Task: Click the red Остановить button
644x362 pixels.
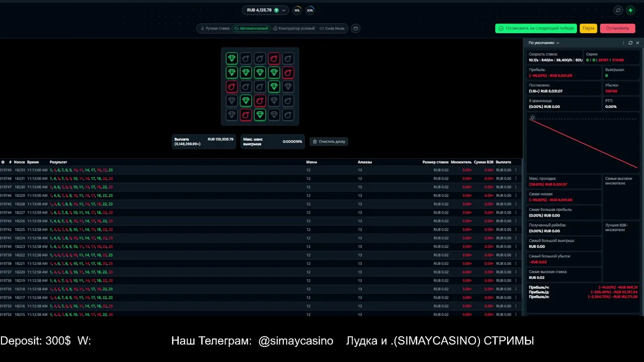Action: tap(617, 28)
